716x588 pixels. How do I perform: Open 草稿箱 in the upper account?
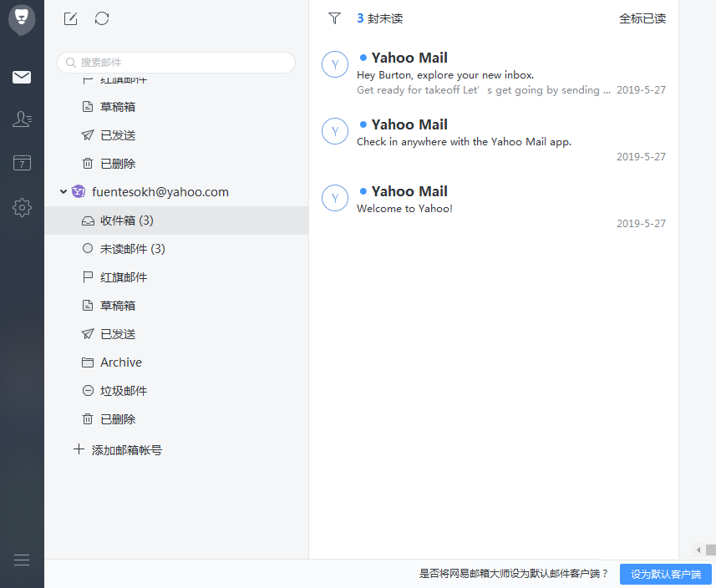coord(177,107)
